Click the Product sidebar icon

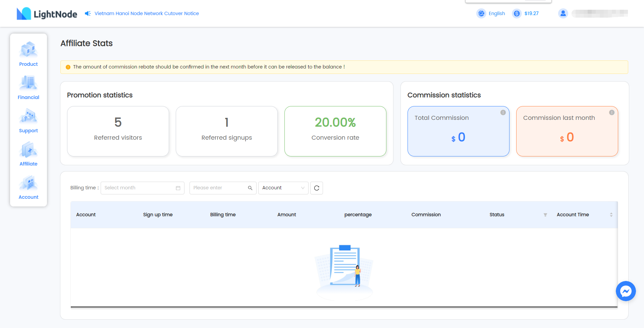click(29, 49)
